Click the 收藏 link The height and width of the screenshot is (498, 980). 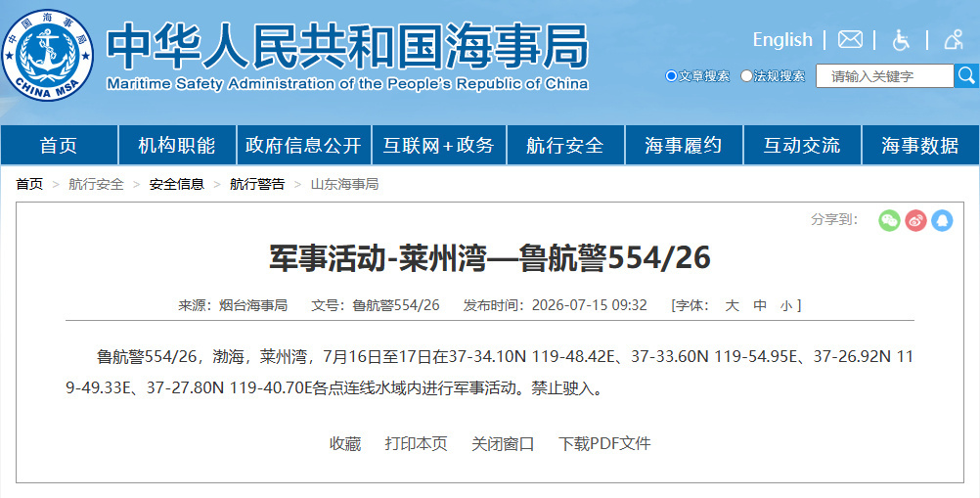pyautogui.click(x=345, y=443)
